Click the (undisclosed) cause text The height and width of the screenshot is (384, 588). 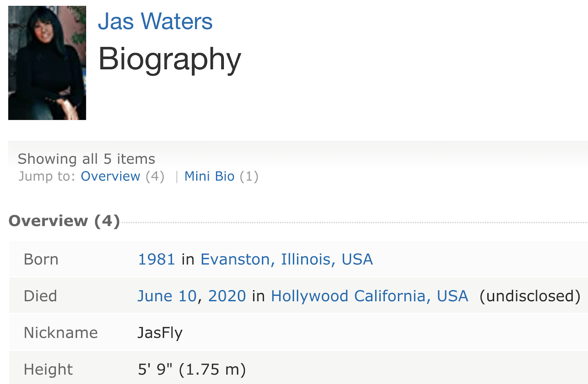pos(530,296)
